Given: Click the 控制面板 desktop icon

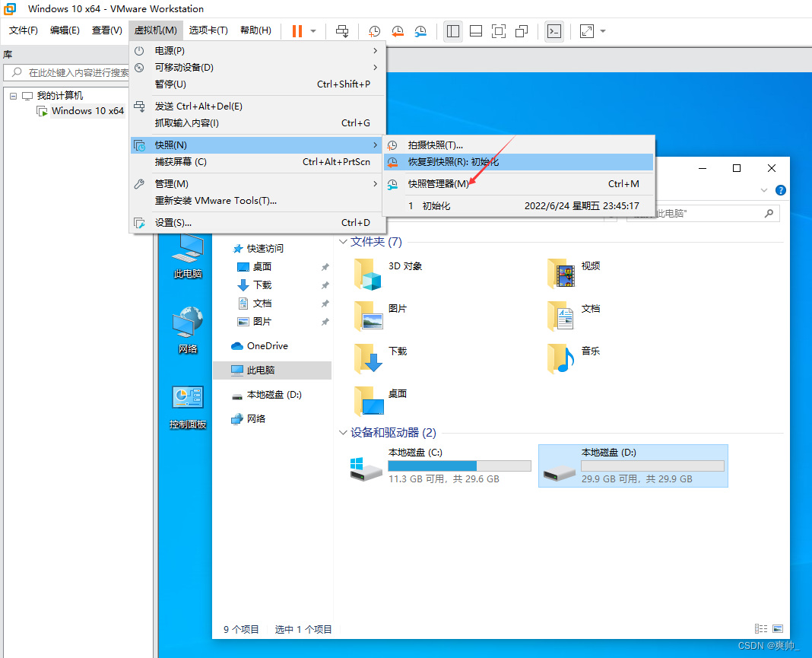Looking at the screenshot, I should (188, 407).
